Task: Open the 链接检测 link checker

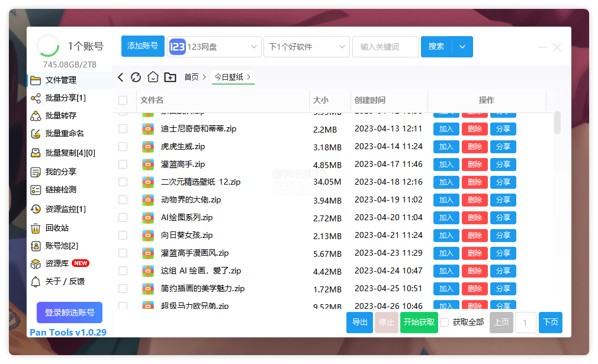Action: 55,191
